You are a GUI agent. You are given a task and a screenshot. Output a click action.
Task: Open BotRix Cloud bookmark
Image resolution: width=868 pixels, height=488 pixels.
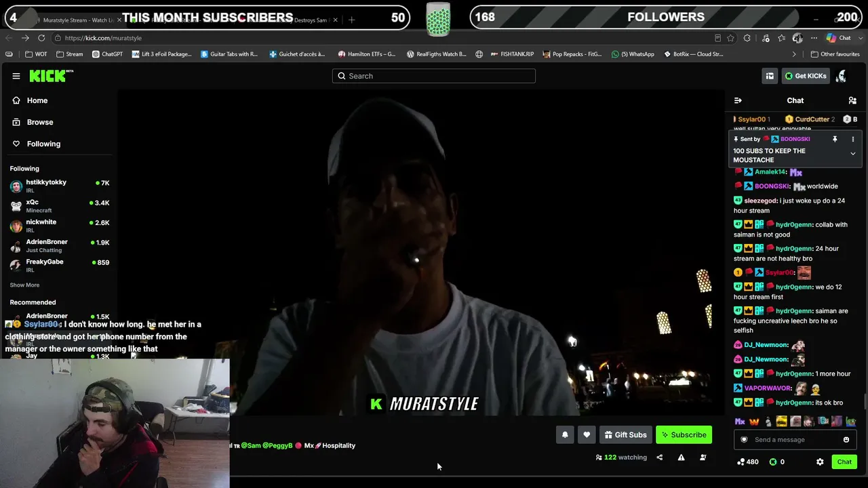coord(693,54)
